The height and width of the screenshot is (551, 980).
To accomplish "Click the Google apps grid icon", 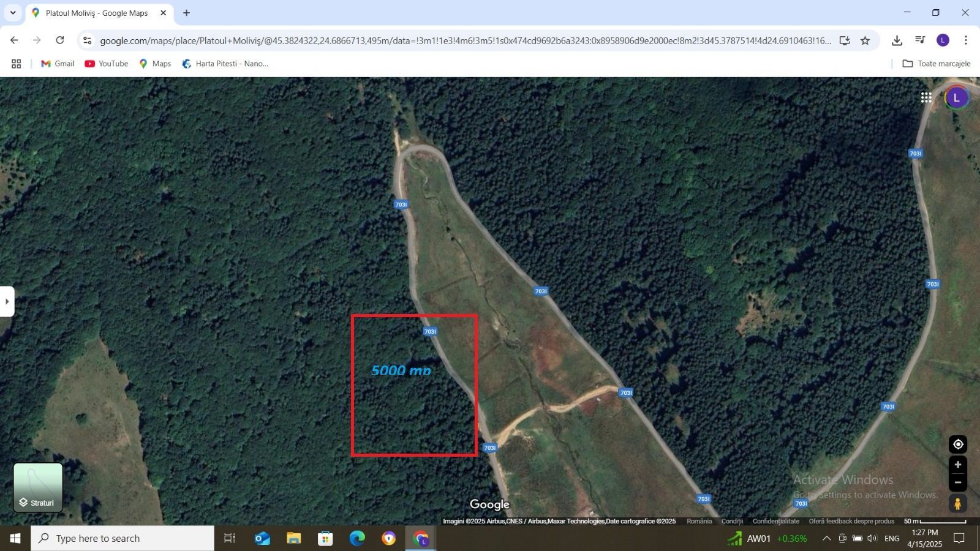I will click(x=926, y=97).
